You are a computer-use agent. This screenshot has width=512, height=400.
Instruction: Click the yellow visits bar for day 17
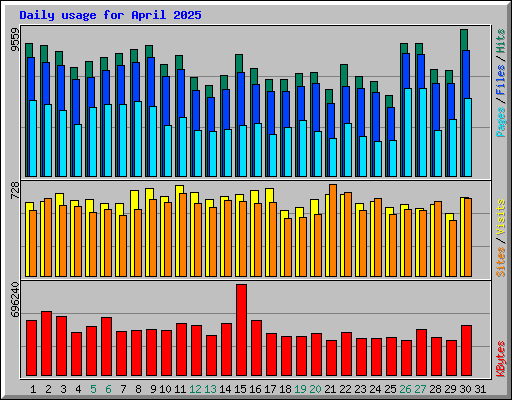coord(269,195)
